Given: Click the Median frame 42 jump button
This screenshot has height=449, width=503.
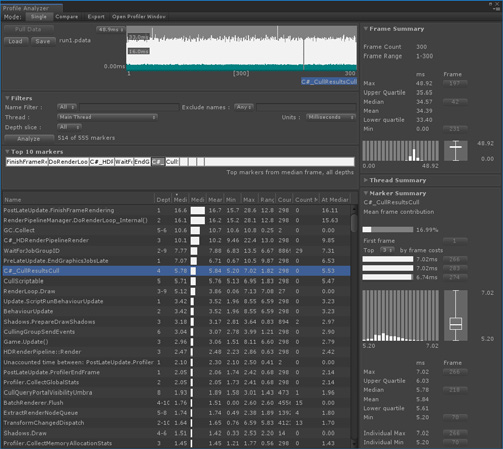Looking at the screenshot, I should [455, 102].
